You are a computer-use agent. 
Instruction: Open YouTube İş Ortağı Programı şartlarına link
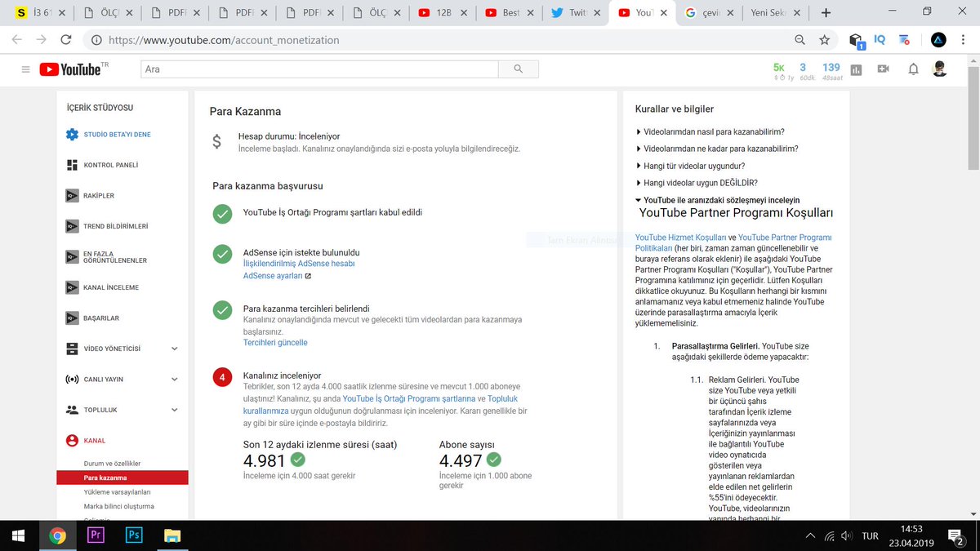pyautogui.click(x=409, y=398)
